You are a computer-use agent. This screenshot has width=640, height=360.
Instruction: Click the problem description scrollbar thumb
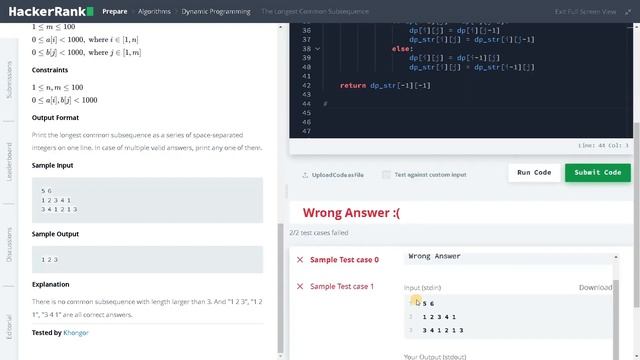coord(280,288)
